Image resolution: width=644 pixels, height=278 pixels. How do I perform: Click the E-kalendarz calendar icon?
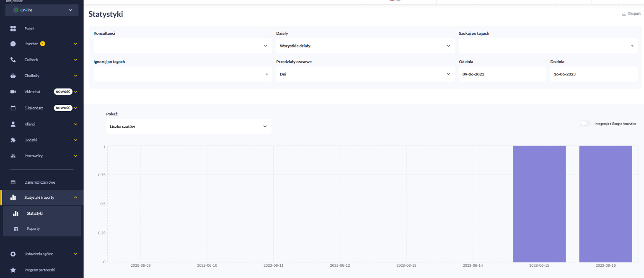tap(13, 108)
